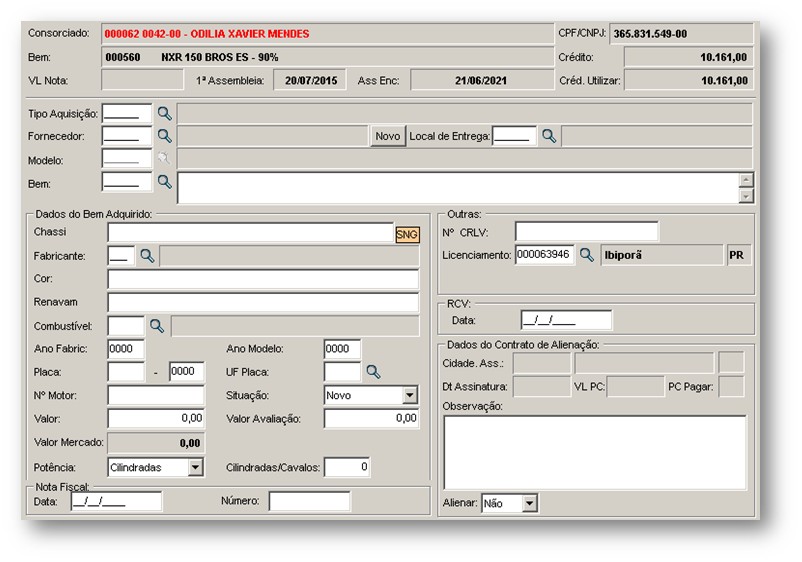
Task: Expand the Situação dropdown showing Novo
Action: tap(409, 395)
